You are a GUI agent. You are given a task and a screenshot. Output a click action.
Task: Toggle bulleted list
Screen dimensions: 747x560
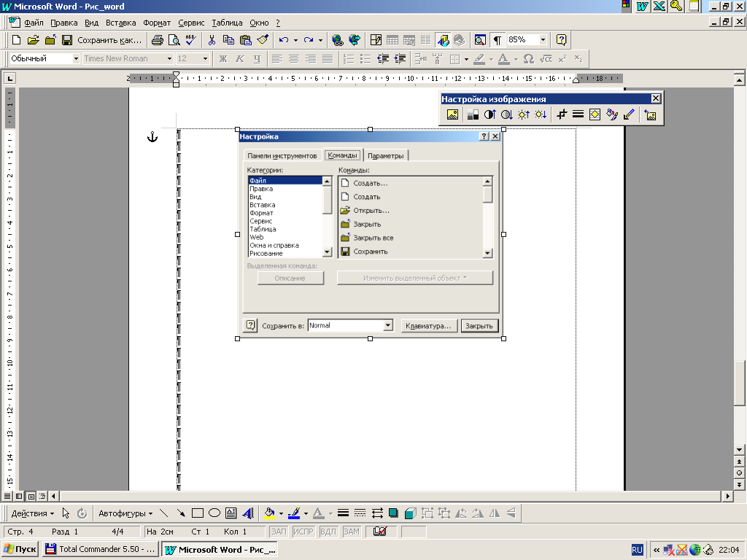(365, 58)
